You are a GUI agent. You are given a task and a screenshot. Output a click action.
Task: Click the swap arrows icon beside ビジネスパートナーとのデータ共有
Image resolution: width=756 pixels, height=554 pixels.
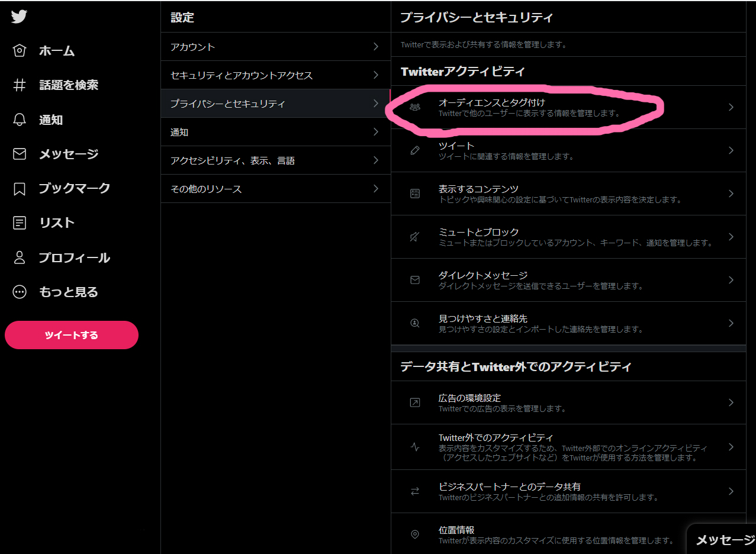(x=415, y=491)
